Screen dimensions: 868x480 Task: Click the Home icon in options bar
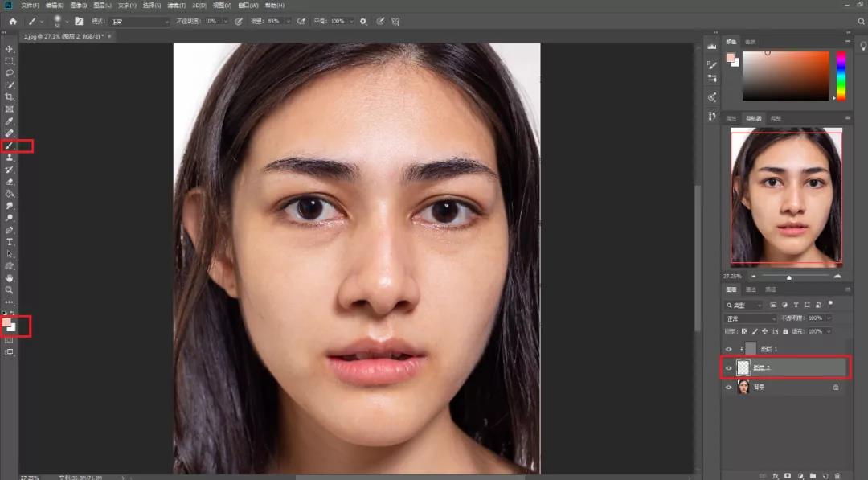(12, 21)
